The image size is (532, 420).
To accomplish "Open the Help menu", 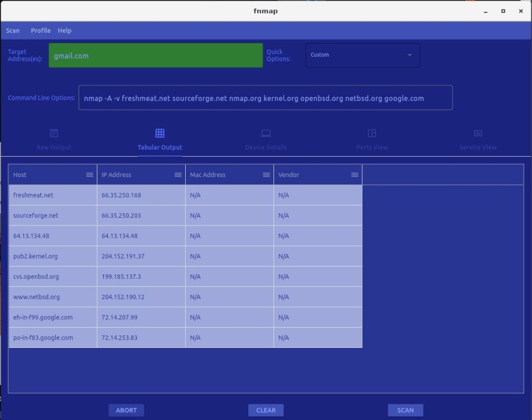I will click(x=64, y=31).
